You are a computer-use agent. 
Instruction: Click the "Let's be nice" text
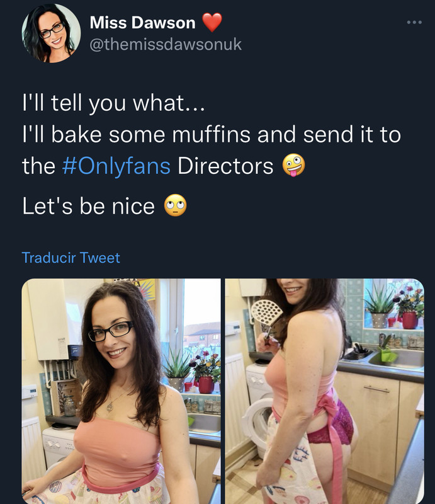pos(88,206)
